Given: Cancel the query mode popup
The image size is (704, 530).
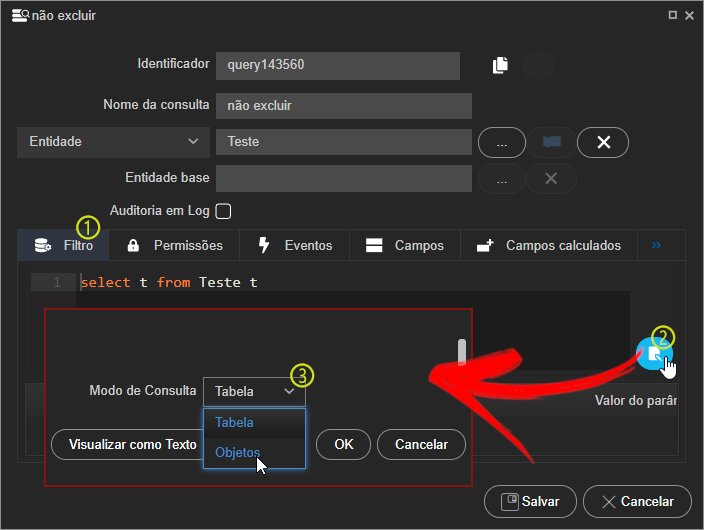Looking at the screenshot, I should pos(421,445).
